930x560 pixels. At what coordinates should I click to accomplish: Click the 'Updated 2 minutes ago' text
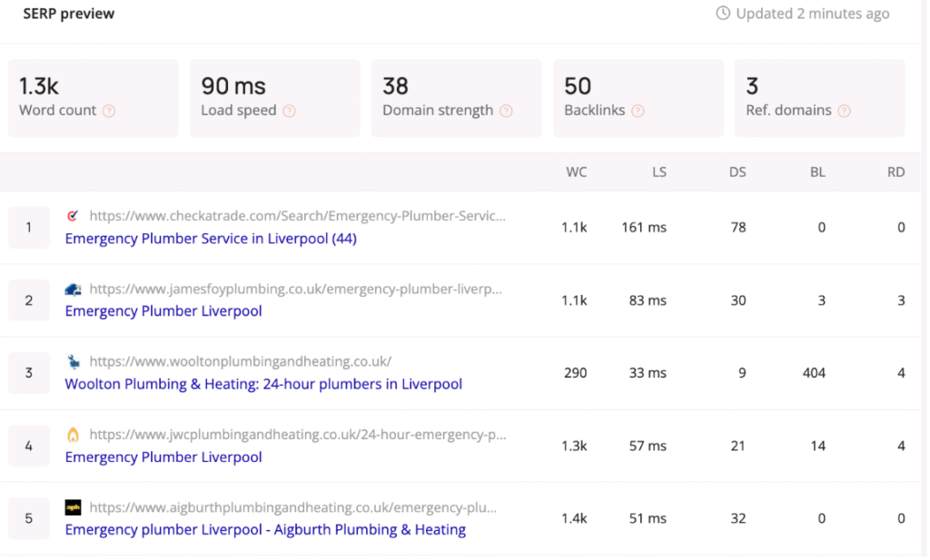[813, 14]
